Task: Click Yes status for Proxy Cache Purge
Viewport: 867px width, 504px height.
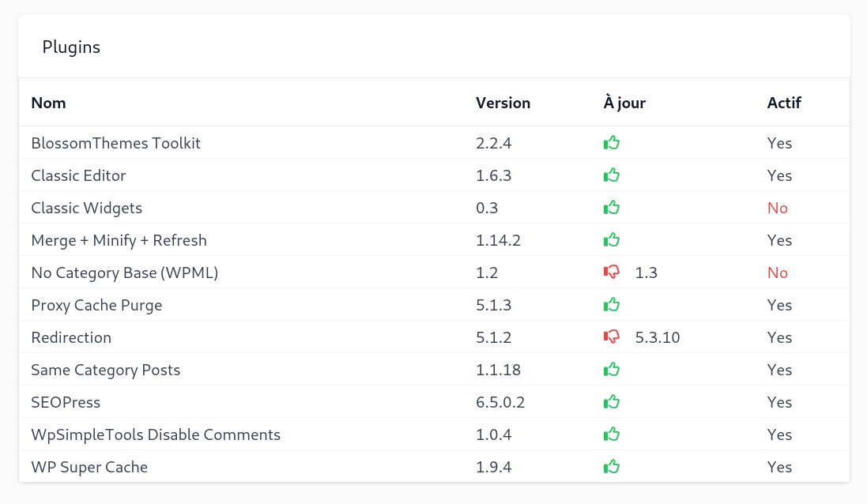Action: coord(779,305)
